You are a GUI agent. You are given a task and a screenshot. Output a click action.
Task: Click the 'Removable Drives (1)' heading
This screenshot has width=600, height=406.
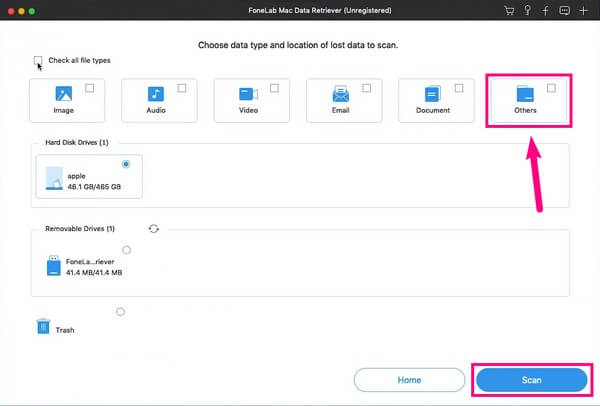(x=80, y=228)
